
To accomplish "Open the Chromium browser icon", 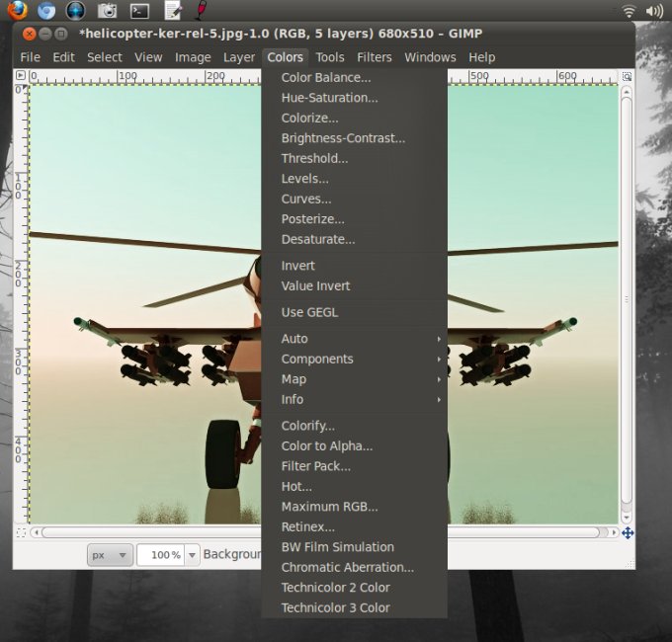I will [46, 11].
